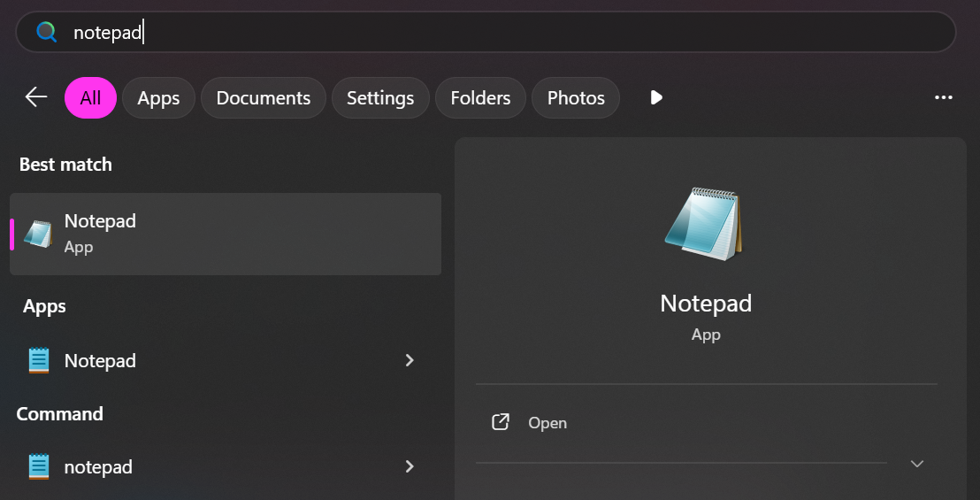Image resolution: width=980 pixels, height=500 pixels.
Task: Click the "Command" section heading
Action: pyautogui.click(x=60, y=414)
